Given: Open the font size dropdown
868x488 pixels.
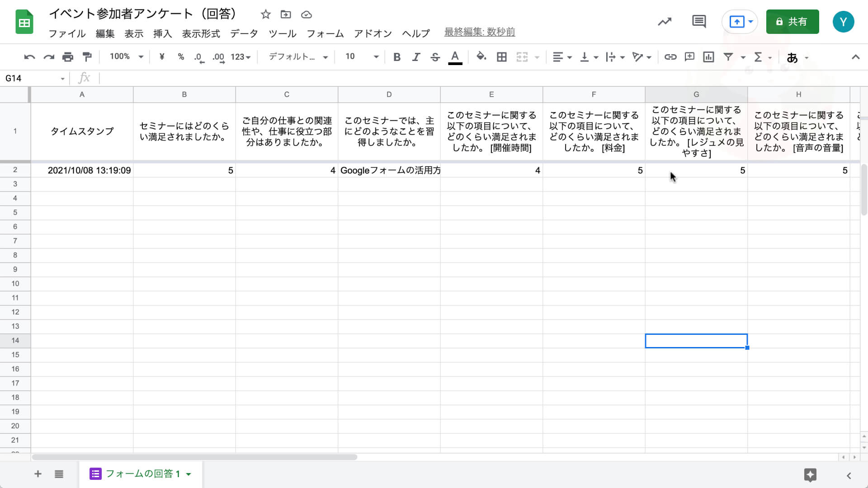Looking at the screenshot, I should click(362, 56).
